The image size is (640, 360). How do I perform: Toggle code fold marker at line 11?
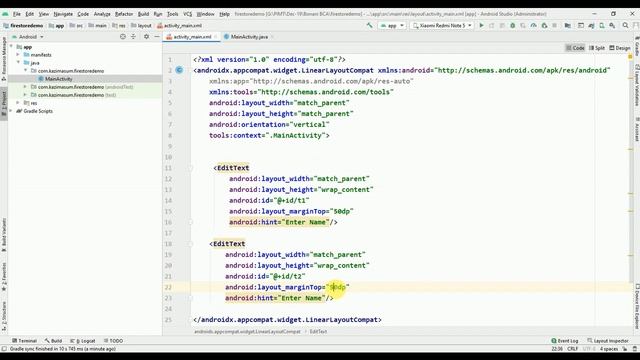[x=190, y=168]
